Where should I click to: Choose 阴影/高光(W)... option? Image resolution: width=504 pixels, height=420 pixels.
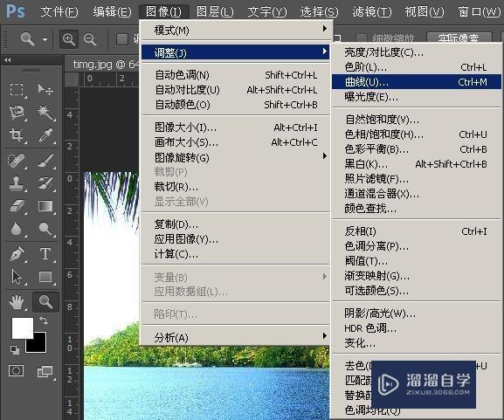pos(417,313)
